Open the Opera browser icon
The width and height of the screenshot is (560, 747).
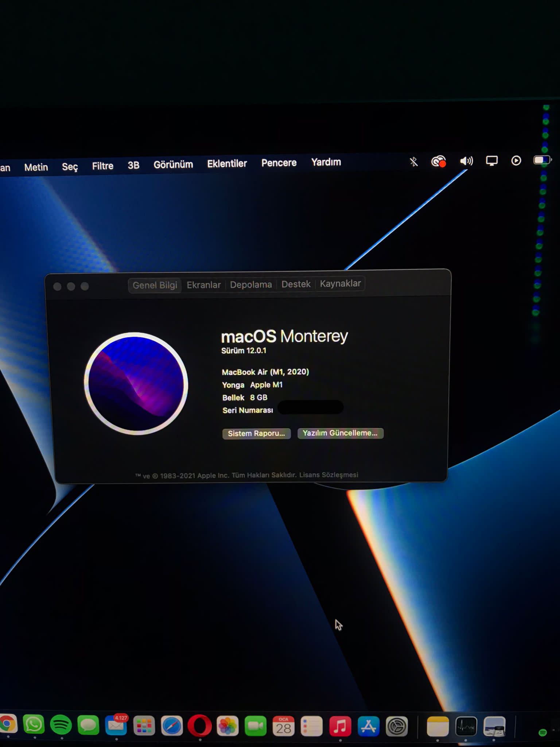point(199,726)
